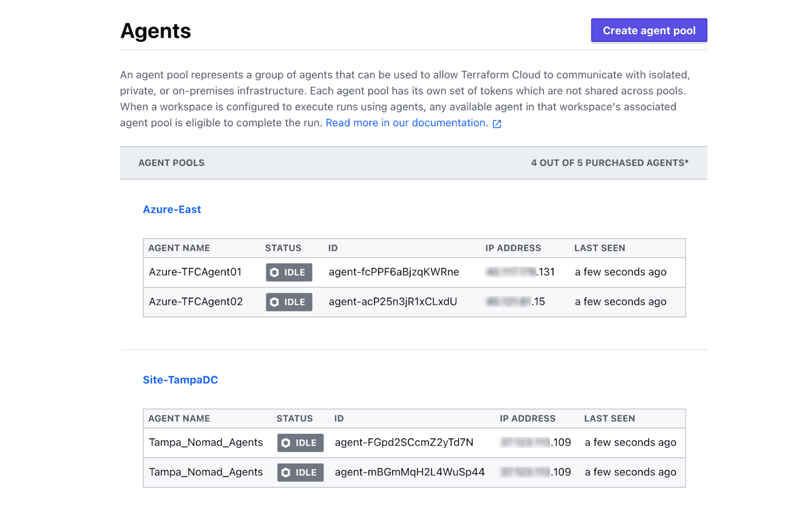Click the IDLE hexagon icon of second Tampa_Nomad_Agents
Screen dimensions: 812x511
(286, 472)
